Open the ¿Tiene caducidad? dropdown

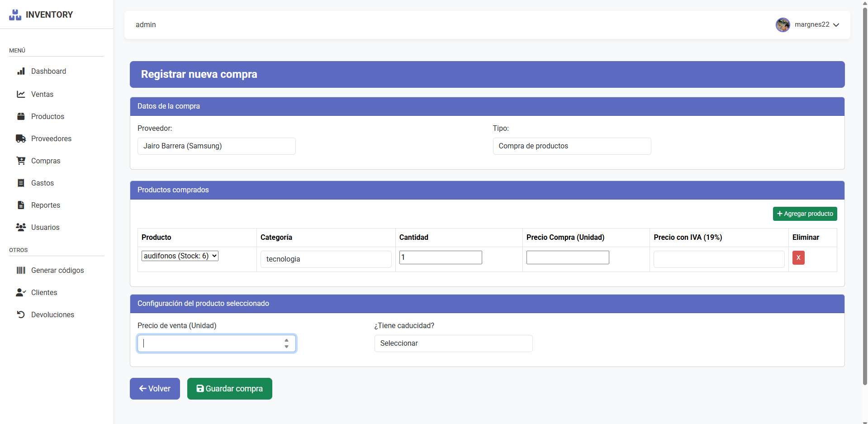453,343
